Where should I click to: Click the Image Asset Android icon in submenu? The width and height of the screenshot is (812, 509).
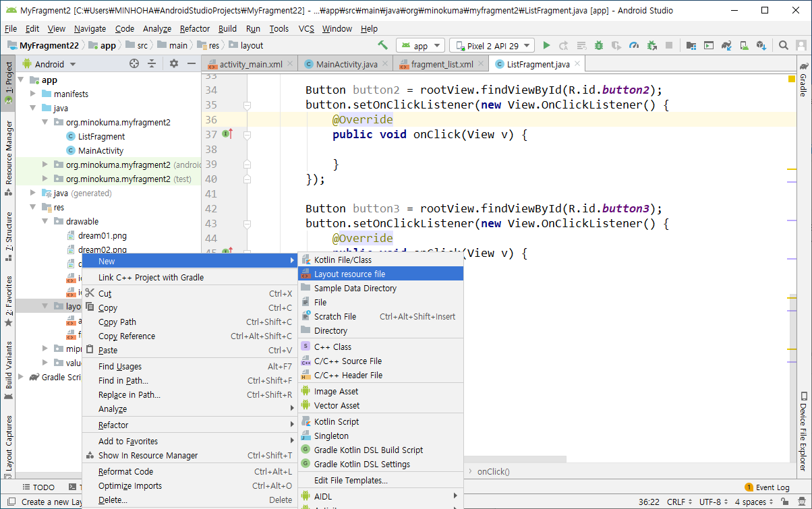307,391
